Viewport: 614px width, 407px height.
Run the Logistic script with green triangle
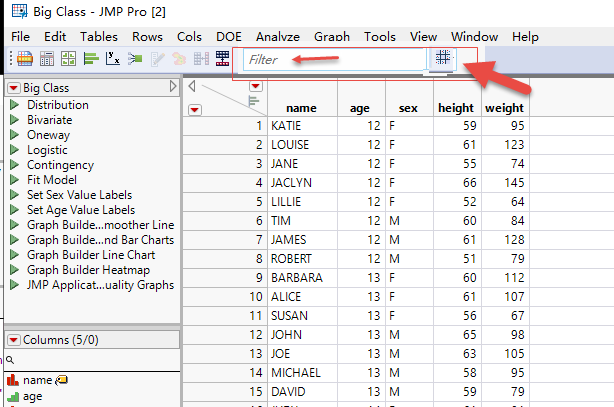pos(14,150)
